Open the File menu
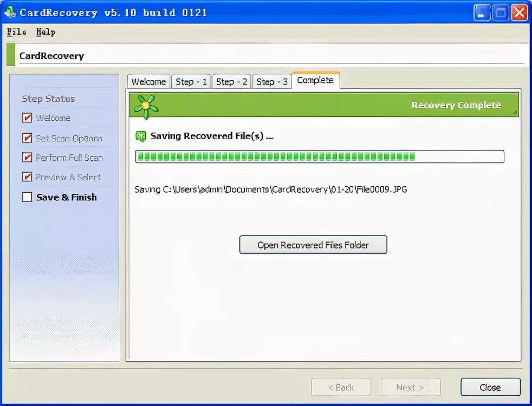This screenshot has width=532, height=406. pyautogui.click(x=17, y=32)
